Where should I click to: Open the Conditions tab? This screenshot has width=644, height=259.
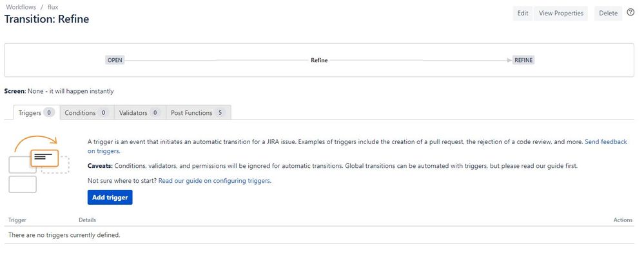(x=86, y=112)
